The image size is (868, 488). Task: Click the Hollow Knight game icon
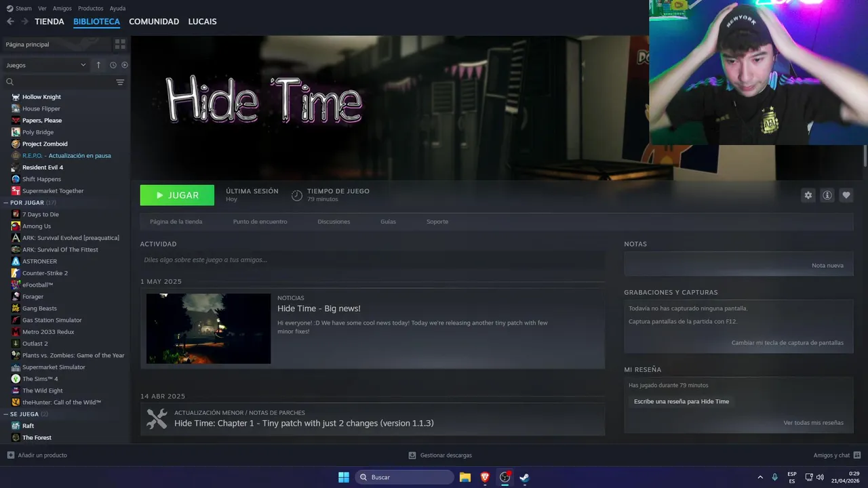[16, 97]
